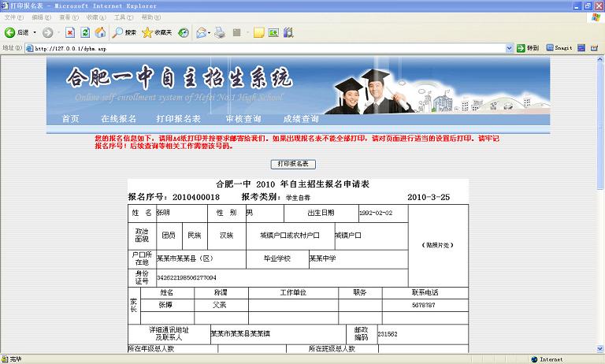Open the 审核查询 navigation link

(x=243, y=119)
